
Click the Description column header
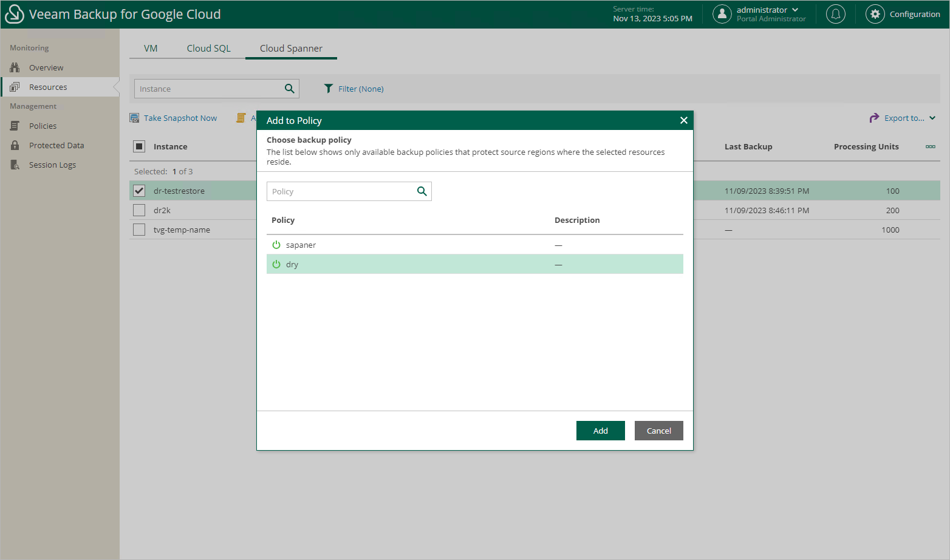click(x=577, y=220)
